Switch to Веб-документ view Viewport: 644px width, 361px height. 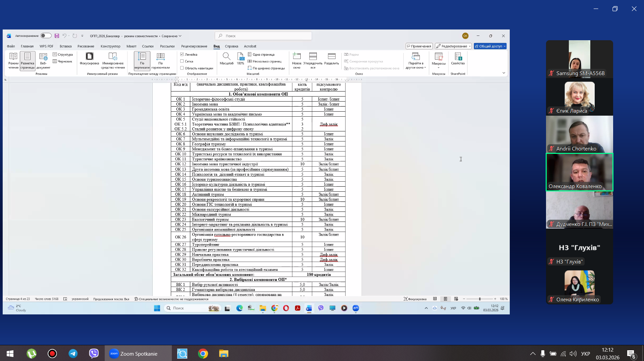pos(43,60)
